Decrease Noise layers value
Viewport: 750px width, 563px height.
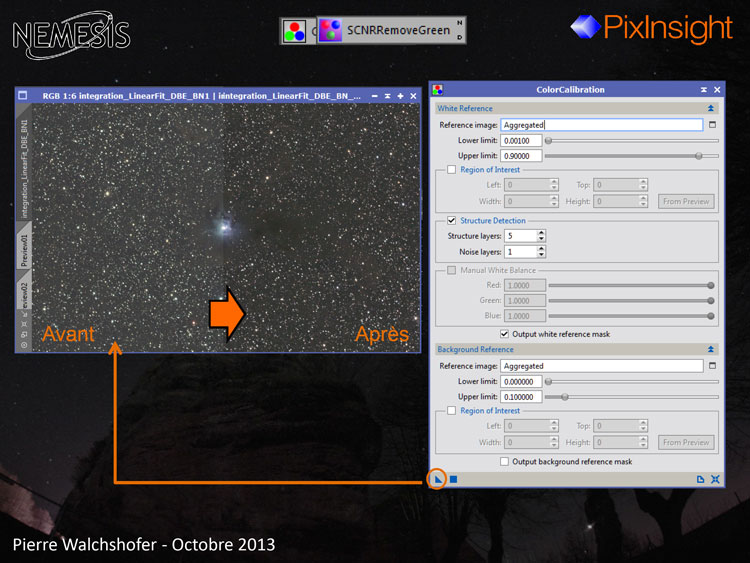point(541,254)
